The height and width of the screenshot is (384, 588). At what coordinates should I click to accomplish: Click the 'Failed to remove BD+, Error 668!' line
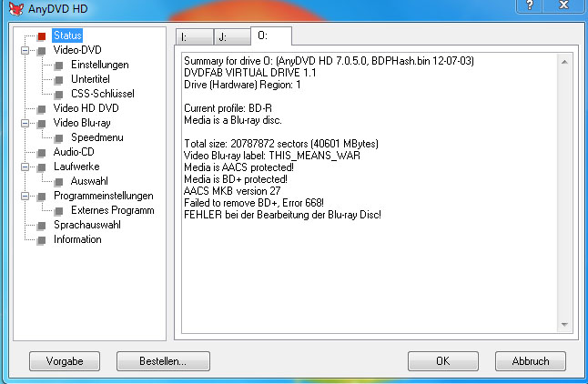pyautogui.click(x=254, y=203)
